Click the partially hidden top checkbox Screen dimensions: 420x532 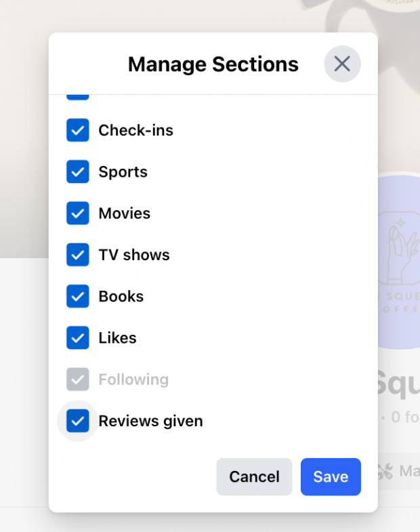pos(78,98)
